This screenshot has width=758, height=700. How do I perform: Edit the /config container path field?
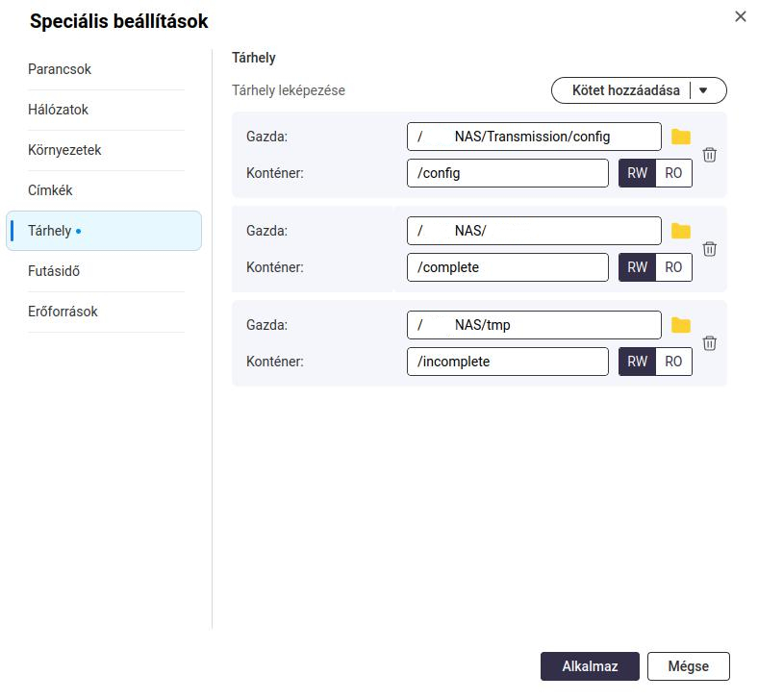click(508, 173)
